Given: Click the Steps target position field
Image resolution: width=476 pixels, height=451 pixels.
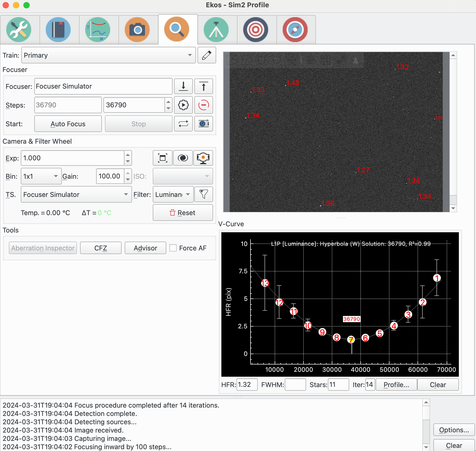Looking at the screenshot, I should tap(134, 105).
